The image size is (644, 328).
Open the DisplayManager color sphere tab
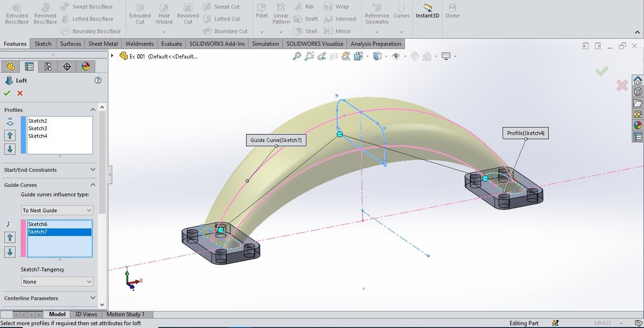coord(86,67)
